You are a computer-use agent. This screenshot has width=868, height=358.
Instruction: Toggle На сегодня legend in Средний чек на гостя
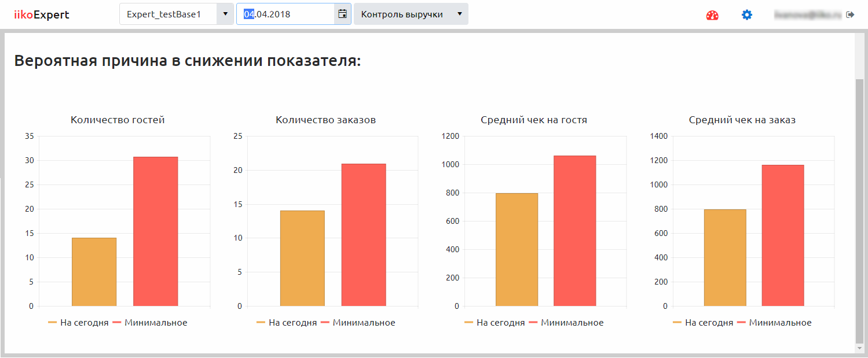tap(495, 323)
